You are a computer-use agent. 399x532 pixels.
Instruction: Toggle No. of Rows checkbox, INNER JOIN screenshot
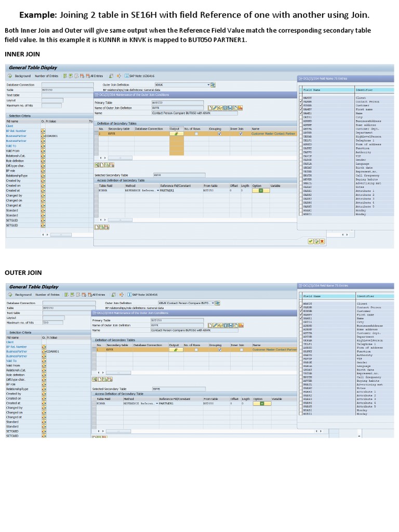point(196,134)
